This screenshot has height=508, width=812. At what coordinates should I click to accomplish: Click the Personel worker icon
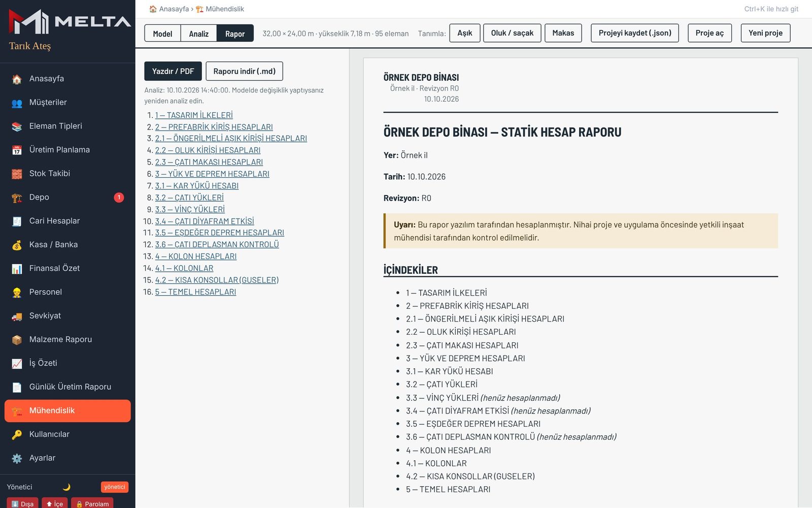coord(17,293)
